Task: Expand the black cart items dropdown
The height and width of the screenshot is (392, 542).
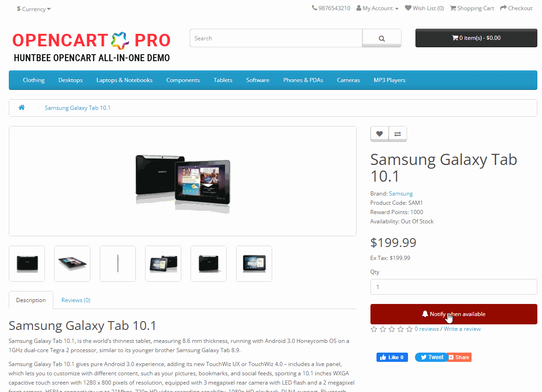Action: point(476,38)
